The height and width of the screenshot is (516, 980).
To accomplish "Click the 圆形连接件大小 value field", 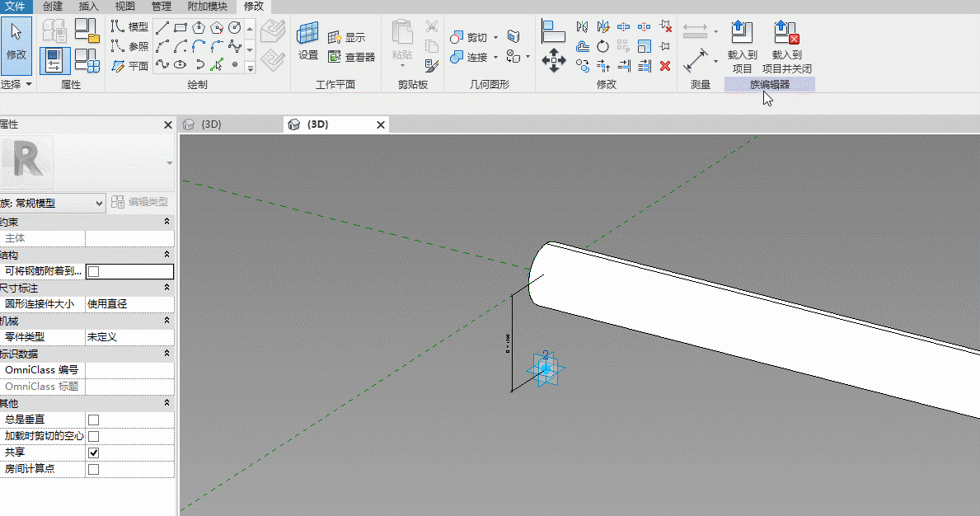I will (x=129, y=303).
